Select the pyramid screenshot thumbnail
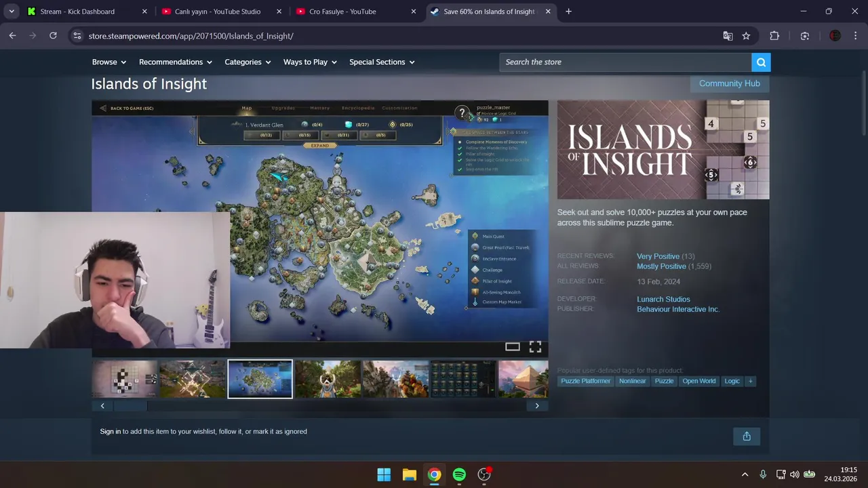 coord(523,379)
